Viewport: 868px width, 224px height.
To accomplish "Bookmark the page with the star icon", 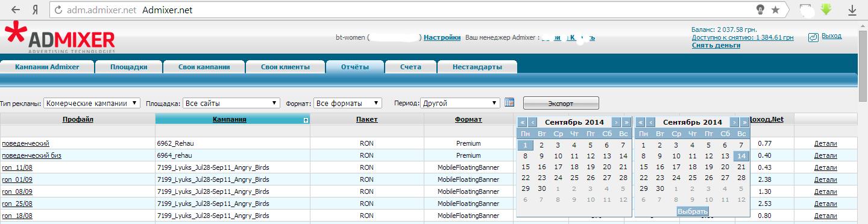I will click(x=776, y=10).
